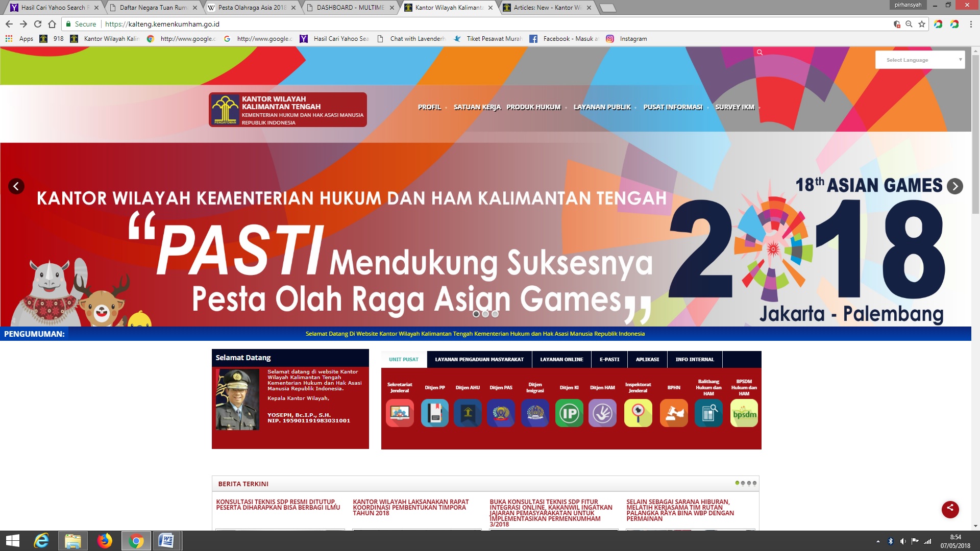Click the page vertical scrollbar thumb
This screenshot has width=980, height=551.
pos(975,135)
